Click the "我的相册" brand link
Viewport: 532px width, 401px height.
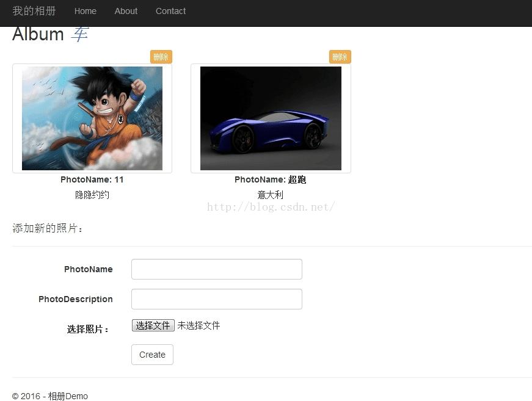coord(35,11)
